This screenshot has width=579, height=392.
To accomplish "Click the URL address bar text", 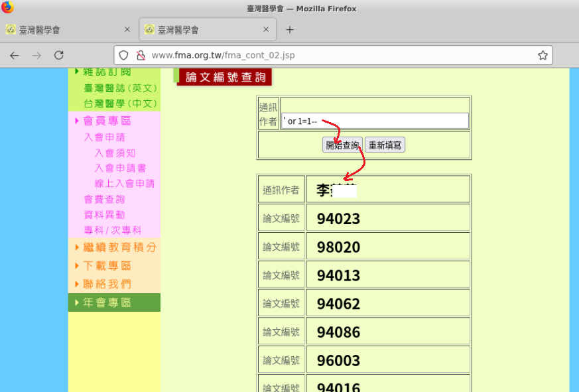I will click(x=223, y=56).
